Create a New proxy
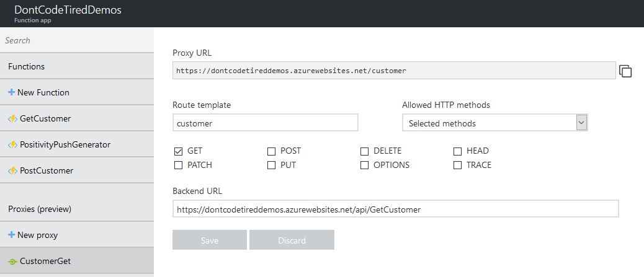 77,235
